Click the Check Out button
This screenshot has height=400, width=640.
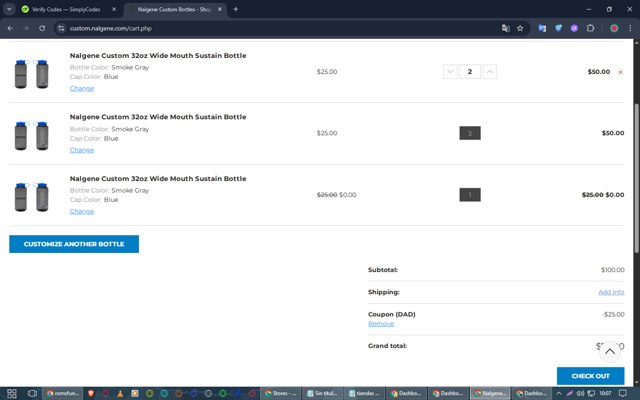590,376
